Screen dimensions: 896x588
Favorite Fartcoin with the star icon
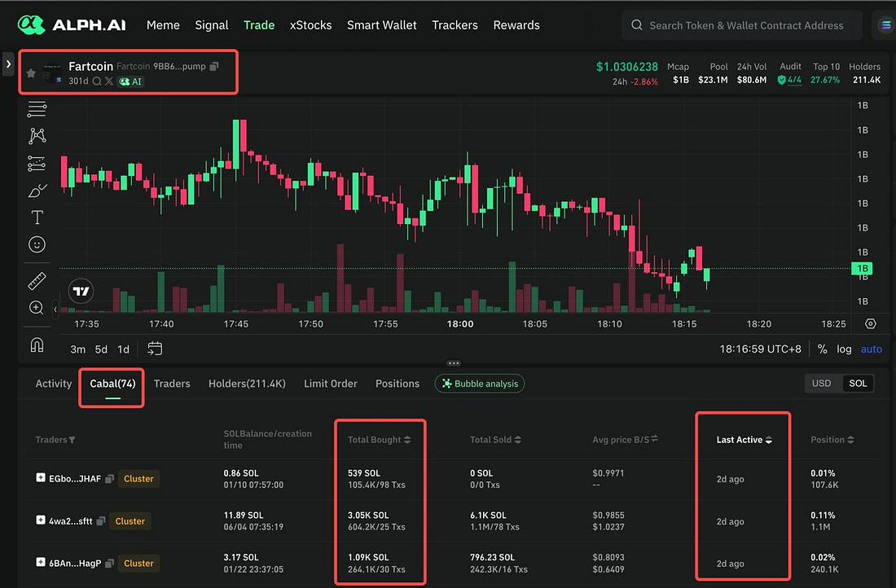31,72
